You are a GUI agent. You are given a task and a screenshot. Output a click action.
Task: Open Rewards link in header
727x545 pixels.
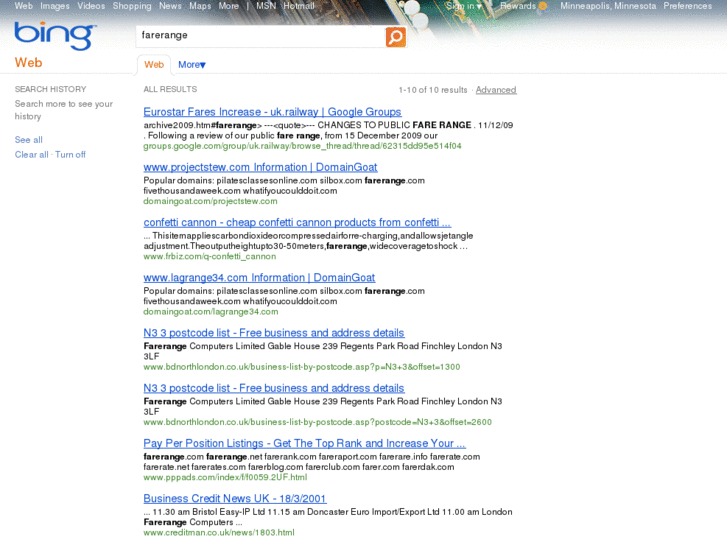pyautogui.click(x=517, y=6)
